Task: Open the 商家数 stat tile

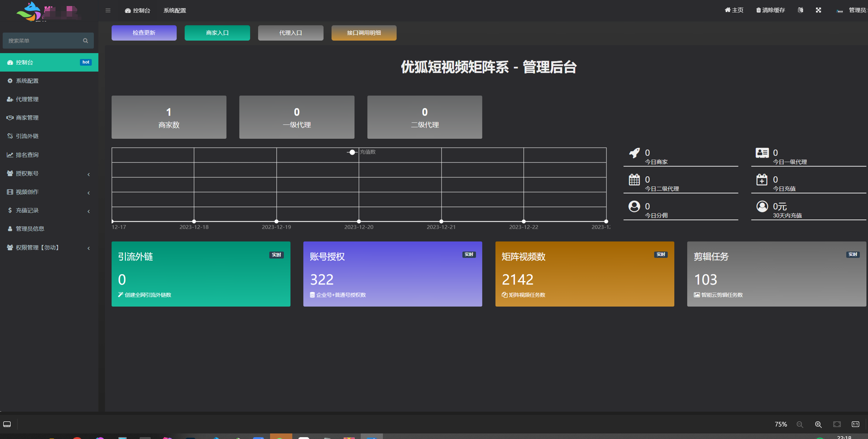Action: [169, 117]
